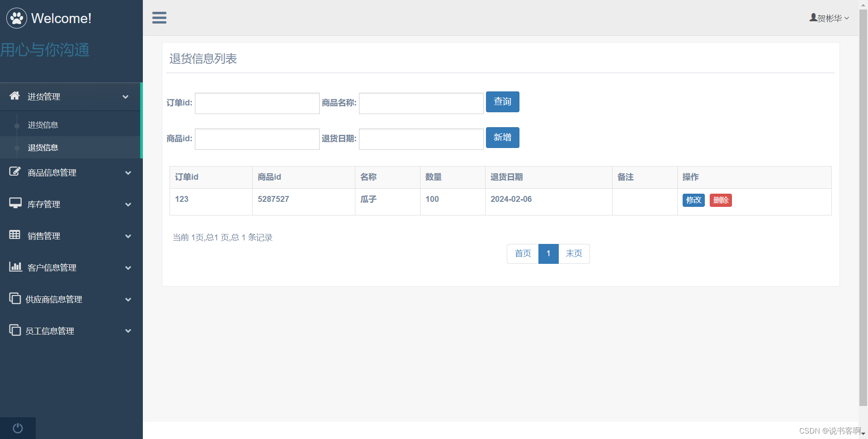The width and height of the screenshot is (868, 439).
Task: Expand the 客户信息管理 chevron
Action: tap(128, 268)
